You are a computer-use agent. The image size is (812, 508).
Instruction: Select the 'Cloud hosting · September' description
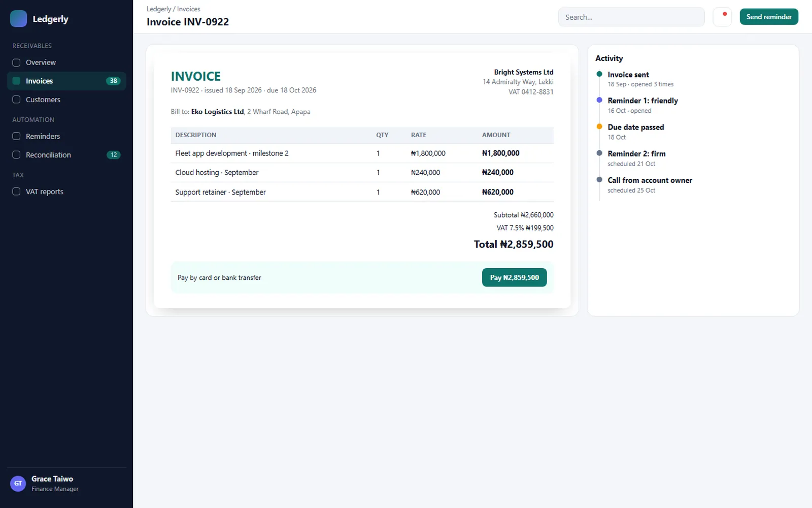[217, 173]
